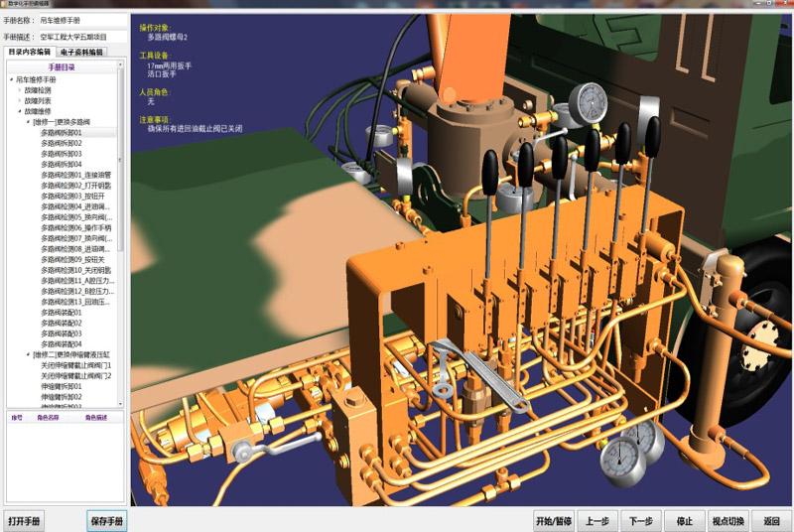
Task: Save the manual with 保存手册
Action: [x=106, y=521]
